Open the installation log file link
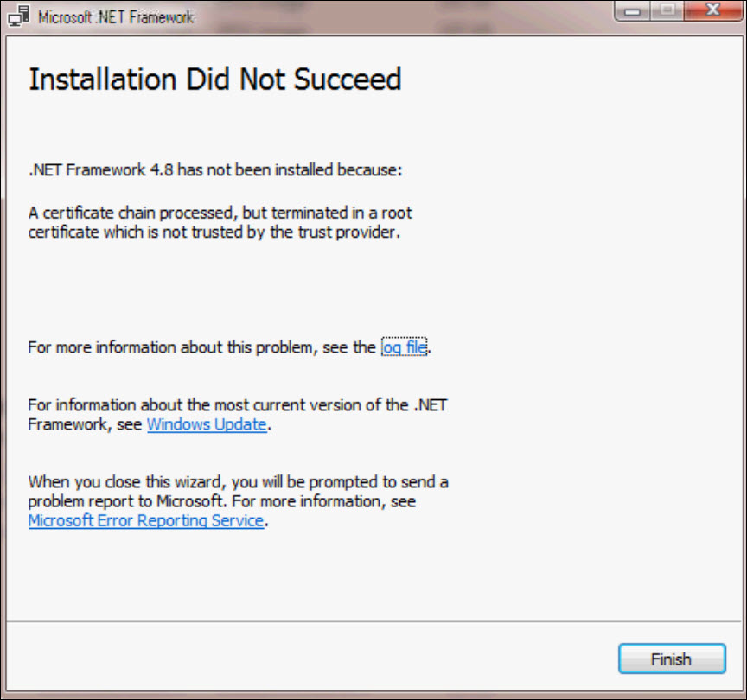 (x=405, y=348)
